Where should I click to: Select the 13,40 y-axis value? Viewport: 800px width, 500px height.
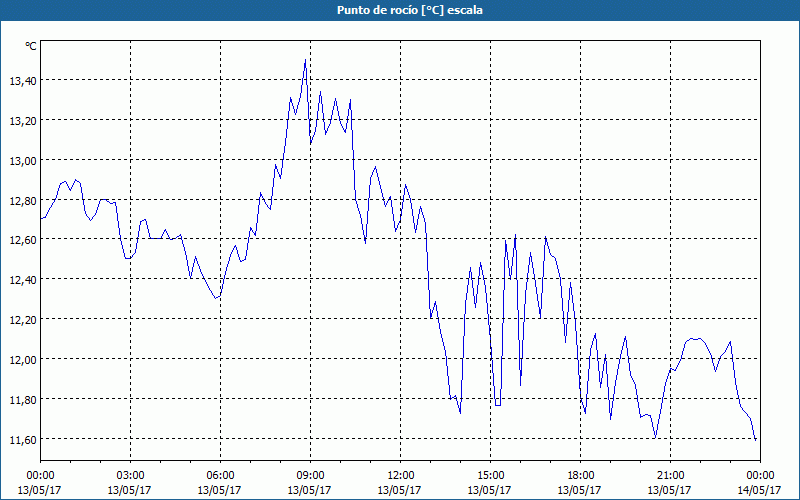(23, 81)
